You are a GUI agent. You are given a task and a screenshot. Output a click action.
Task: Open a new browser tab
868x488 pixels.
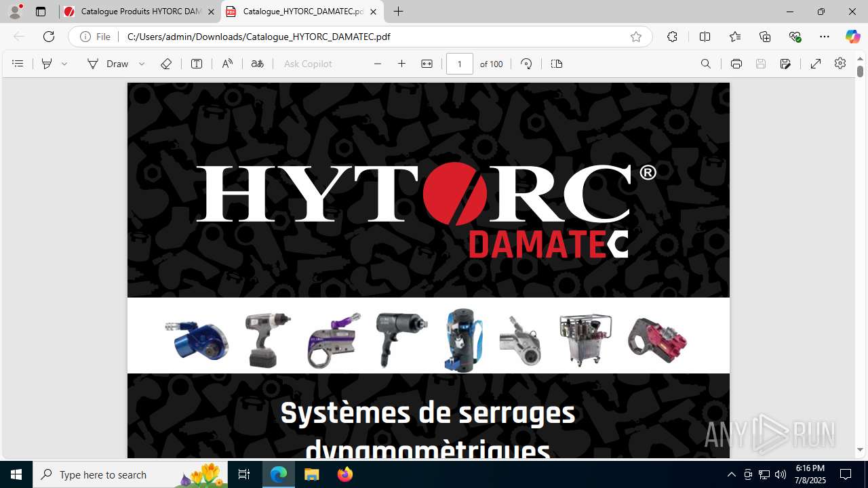(x=399, y=12)
